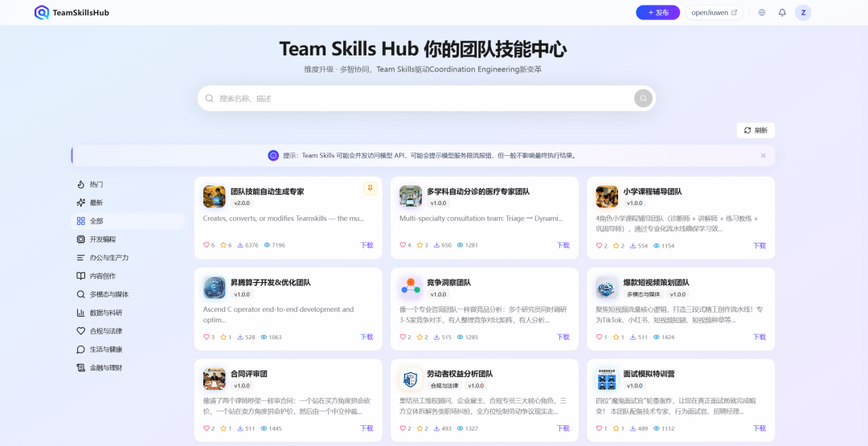The image size is (868, 446).
Task: Download 爆款短视频策划团队 via 下载
Action: (x=759, y=337)
